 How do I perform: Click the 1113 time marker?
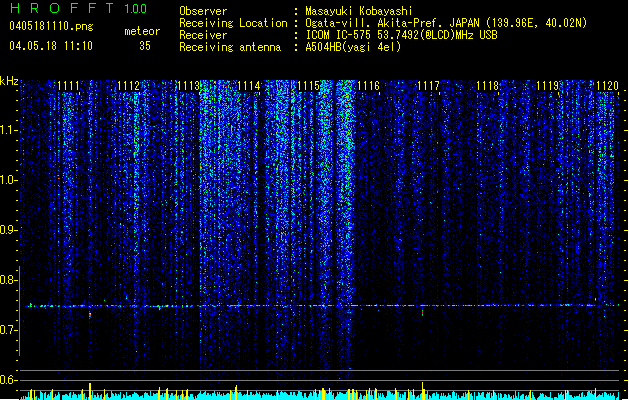[x=189, y=86]
